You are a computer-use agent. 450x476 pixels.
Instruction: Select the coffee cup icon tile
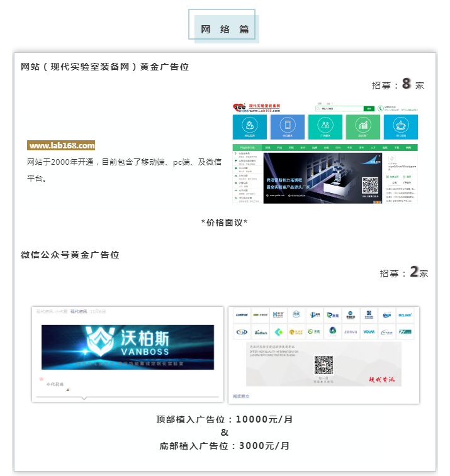[401, 126]
